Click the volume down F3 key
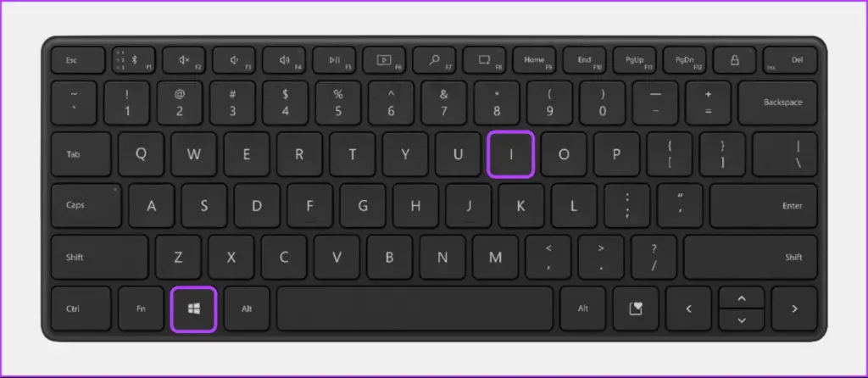The height and width of the screenshot is (378, 868). point(234,60)
